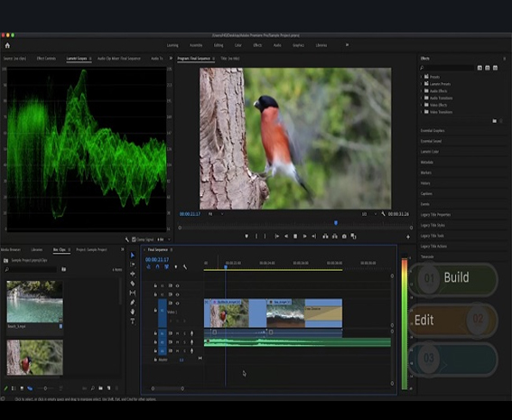Go to Out point in Program monitor
Screen dimensions: 512x420
pos(314,236)
